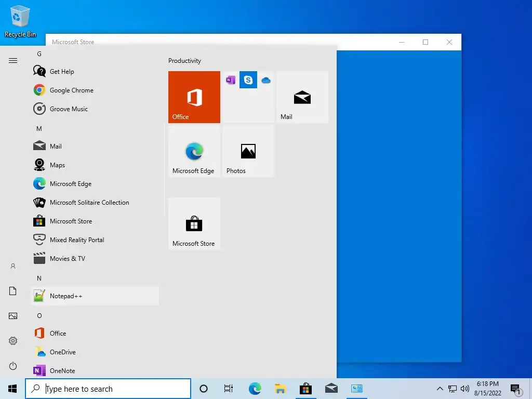Click the M letter section header
Image resolution: width=532 pixels, height=399 pixels.
(39, 129)
